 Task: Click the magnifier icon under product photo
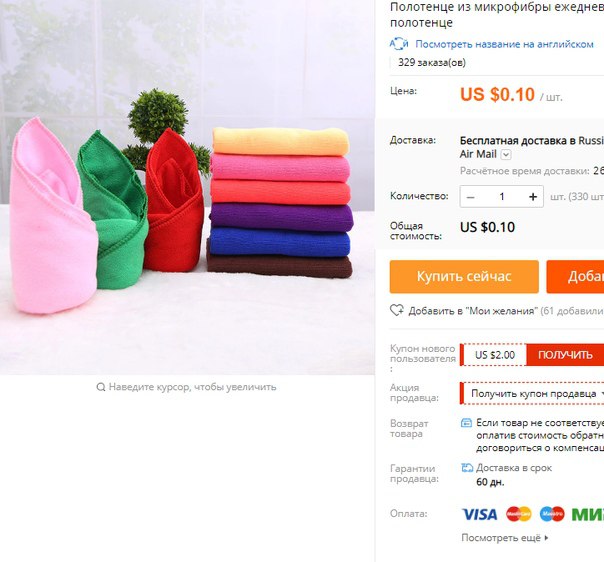coord(101,387)
